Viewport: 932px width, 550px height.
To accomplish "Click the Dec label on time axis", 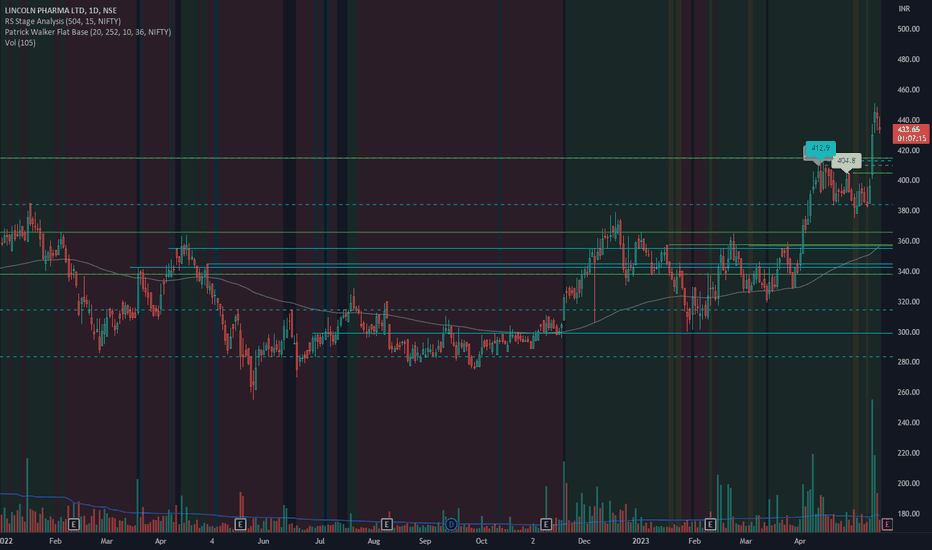I will coord(584,541).
